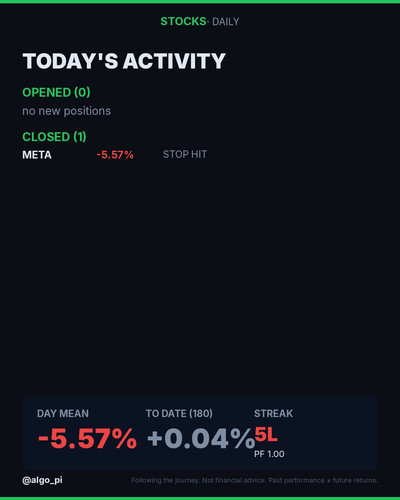The height and width of the screenshot is (500, 400).
Task: Click META's -5.57% return value
Action: (x=115, y=155)
